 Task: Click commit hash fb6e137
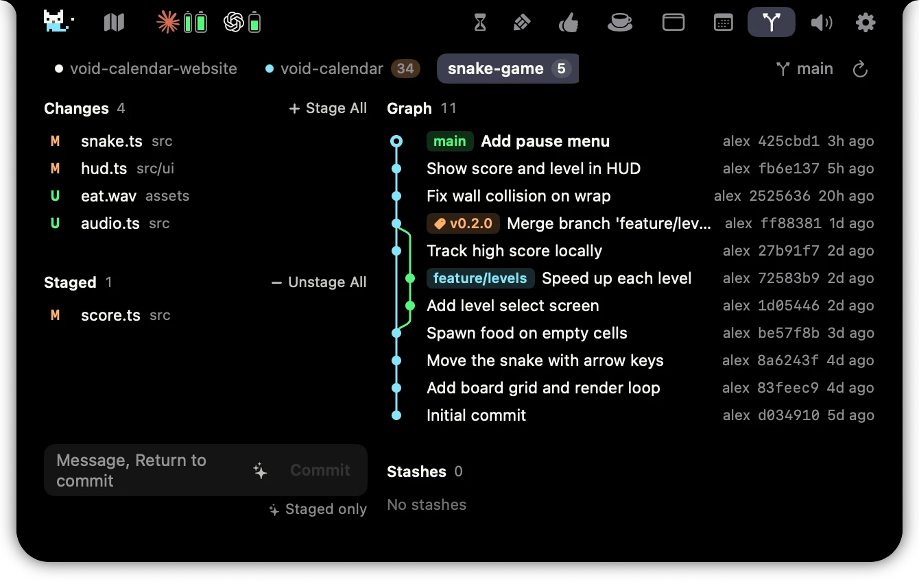[x=789, y=169]
